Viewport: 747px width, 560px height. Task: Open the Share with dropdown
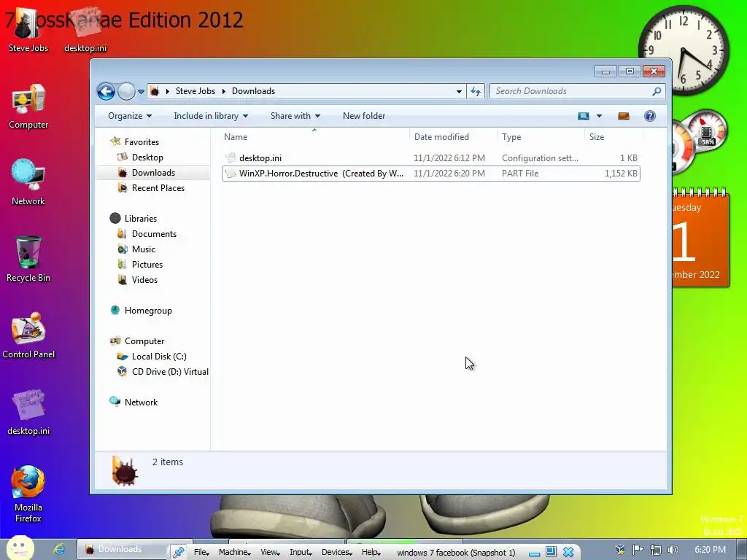295,116
